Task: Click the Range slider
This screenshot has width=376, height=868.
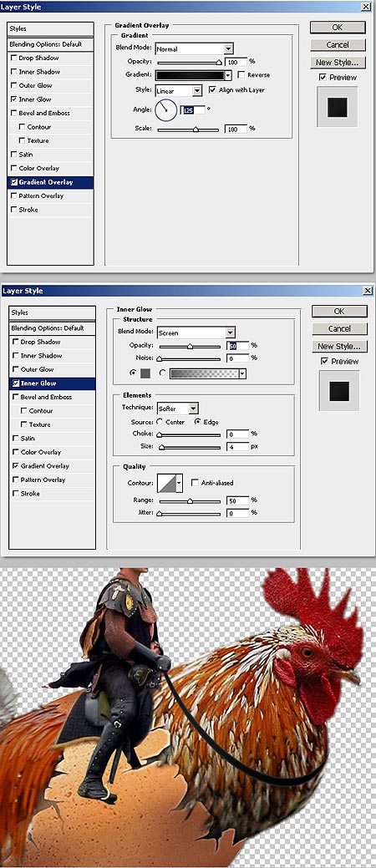Action: pos(190,501)
